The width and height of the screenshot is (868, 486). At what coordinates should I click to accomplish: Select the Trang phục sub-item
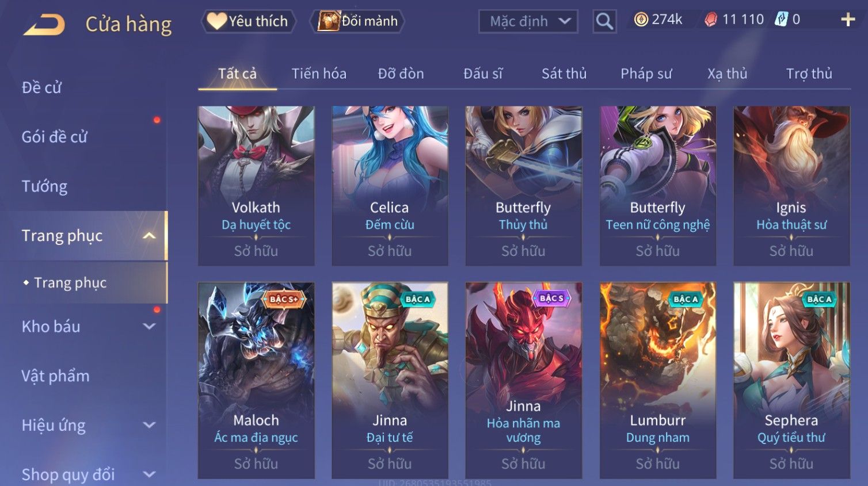pos(70,283)
